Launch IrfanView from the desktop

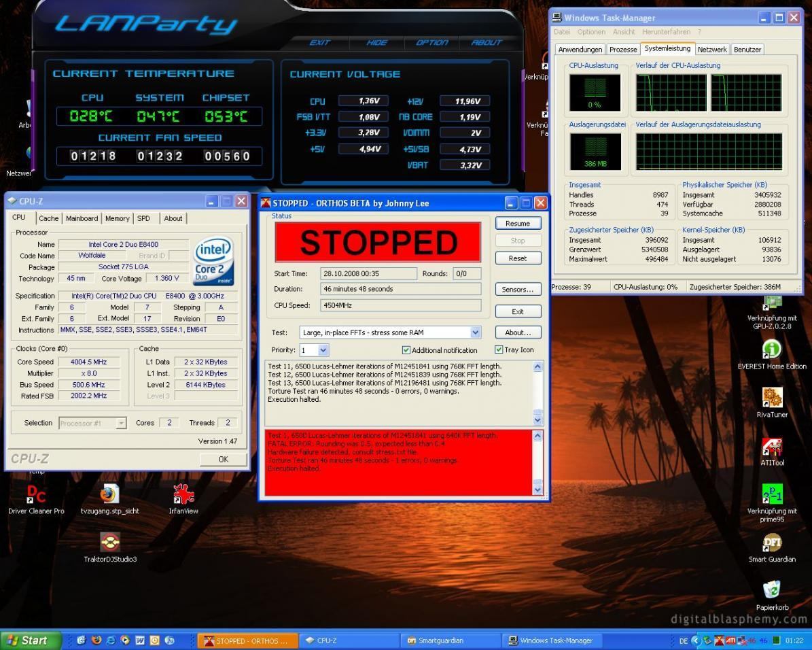pyautogui.click(x=183, y=498)
